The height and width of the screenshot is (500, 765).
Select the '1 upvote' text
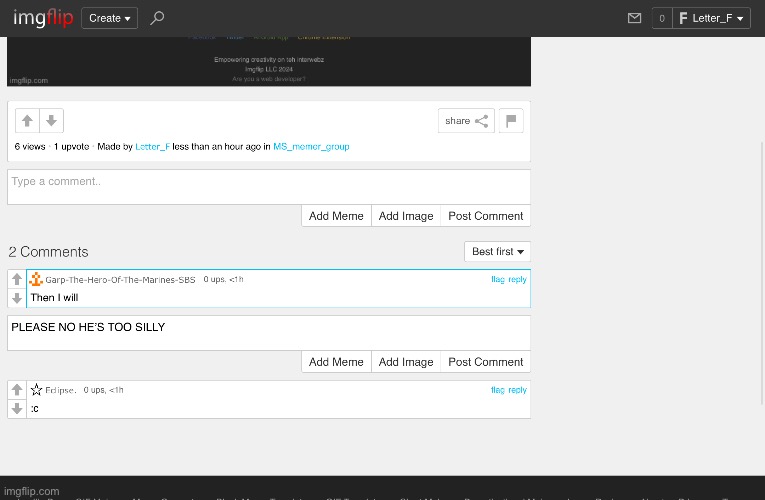[x=71, y=146]
